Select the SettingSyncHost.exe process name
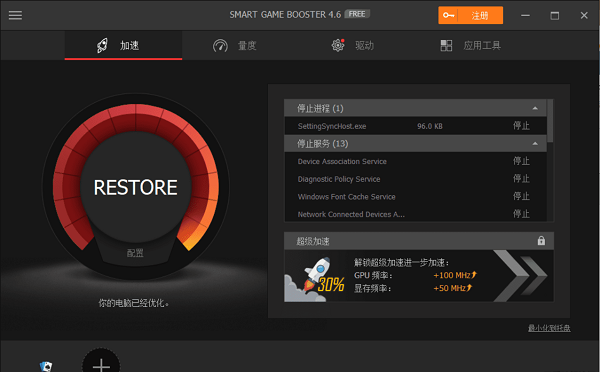This screenshot has width=600, height=372. [x=332, y=126]
